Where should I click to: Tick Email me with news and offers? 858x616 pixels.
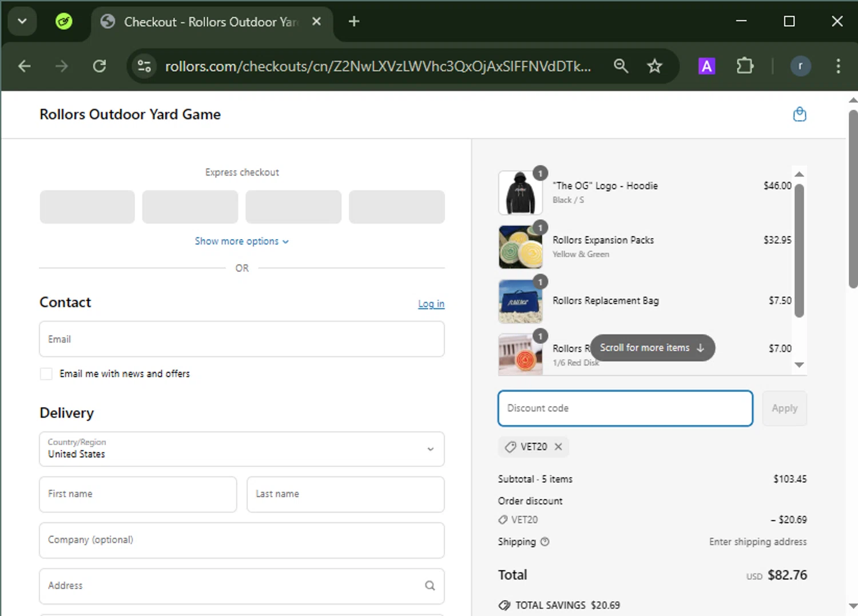pos(46,374)
